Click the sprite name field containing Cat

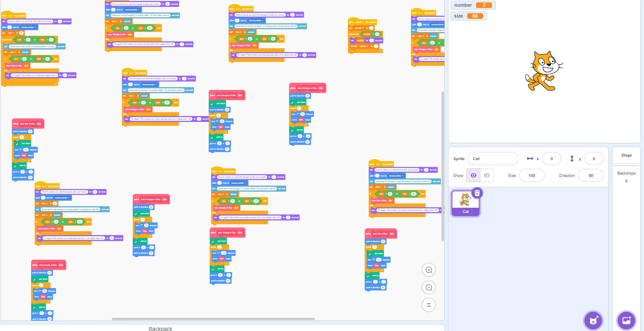tap(493, 158)
